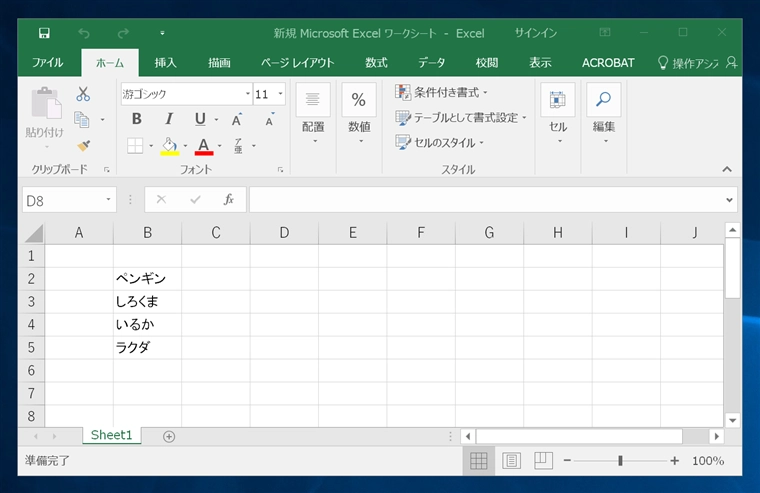
Task: Toggle bold formatting
Action: [x=137, y=119]
